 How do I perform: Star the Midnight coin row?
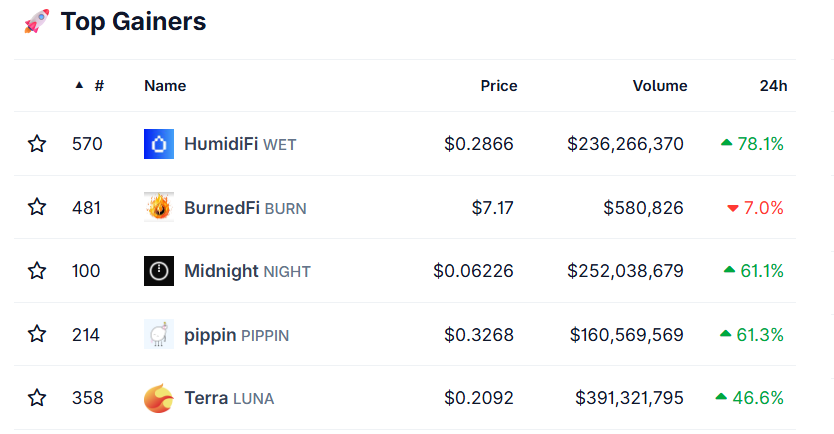[37, 271]
